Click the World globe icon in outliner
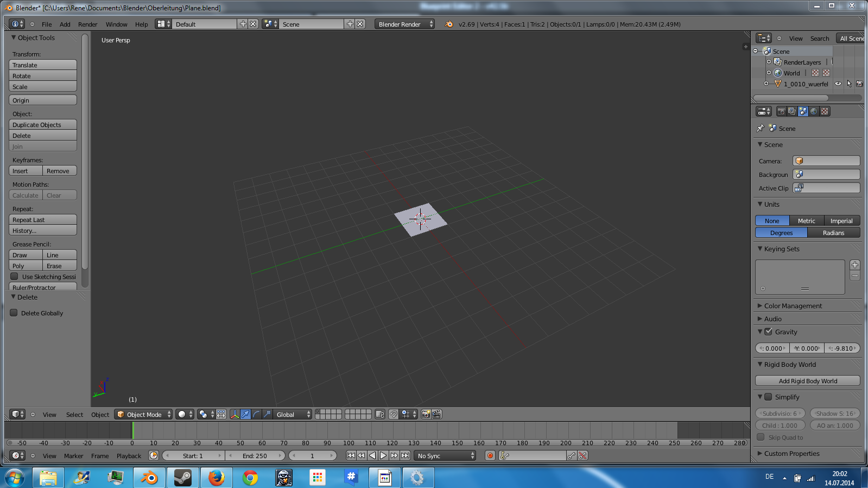The image size is (868, 488). tap(777, 73)
